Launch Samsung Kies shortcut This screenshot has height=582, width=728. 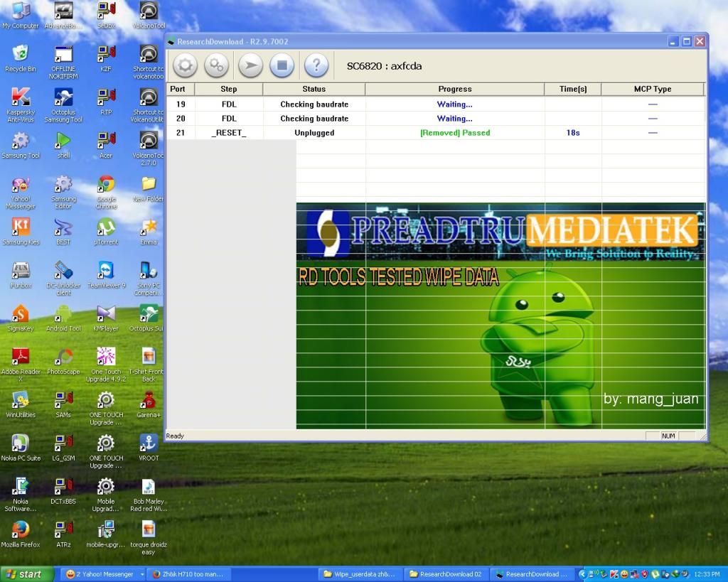(x=21, y=231)
